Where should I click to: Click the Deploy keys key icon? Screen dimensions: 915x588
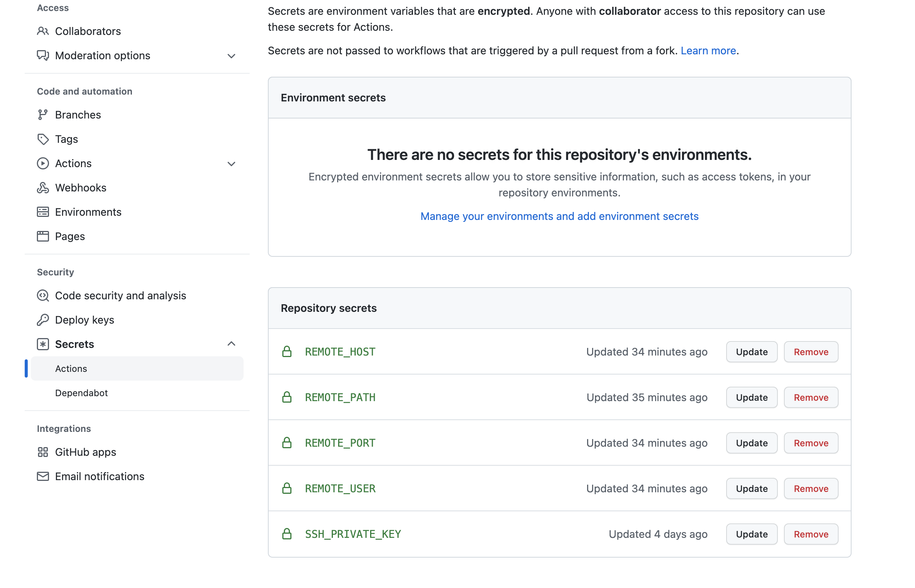[43, 320]
